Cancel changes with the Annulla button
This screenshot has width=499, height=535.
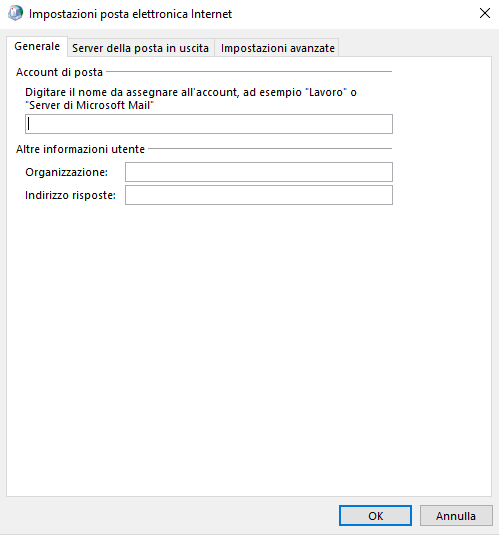456,516
